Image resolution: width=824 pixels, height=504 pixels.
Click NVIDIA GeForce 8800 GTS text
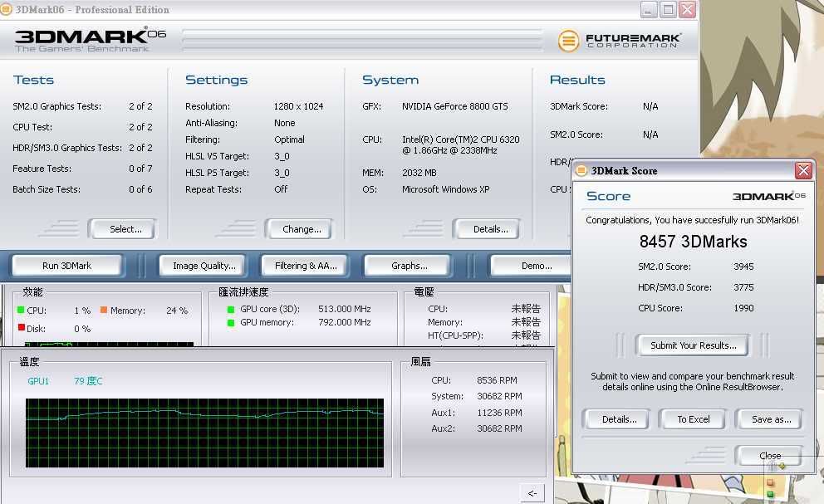pos(455,106)
